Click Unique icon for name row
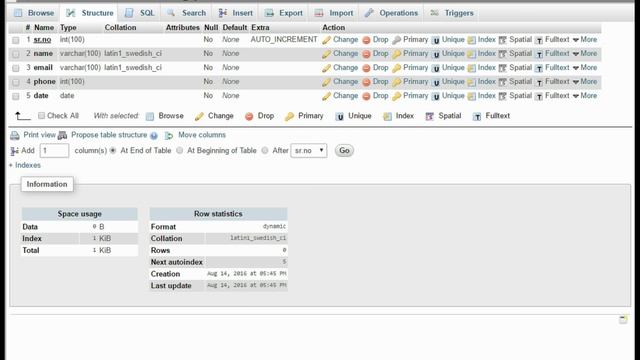The height and width of the screenshot is (360, 640). 436,54
